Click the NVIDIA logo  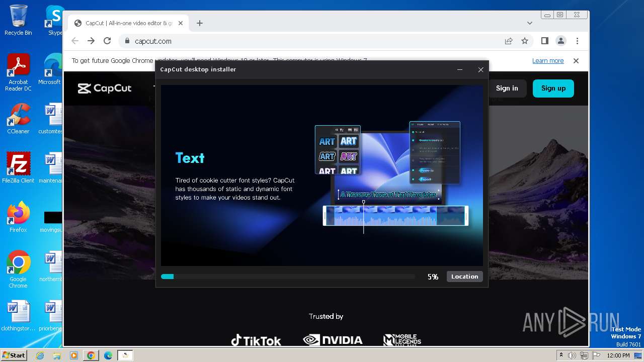(333, 340)
